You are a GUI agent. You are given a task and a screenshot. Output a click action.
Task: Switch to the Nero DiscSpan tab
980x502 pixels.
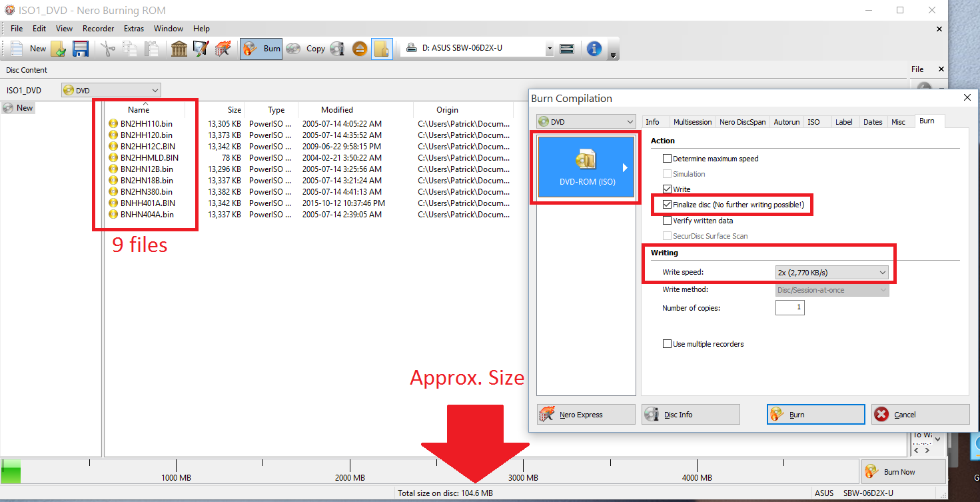(742, 122)
